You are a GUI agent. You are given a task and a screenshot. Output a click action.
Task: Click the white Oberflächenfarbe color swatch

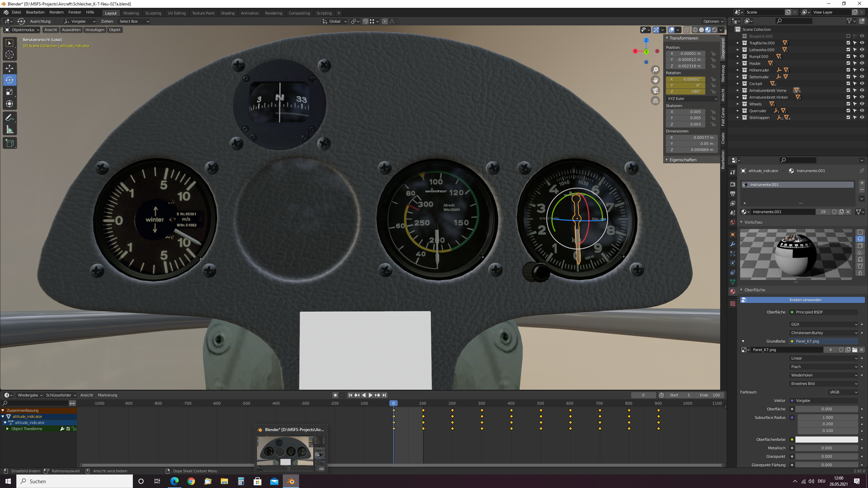pyautogui.click(x=826, y=440)
